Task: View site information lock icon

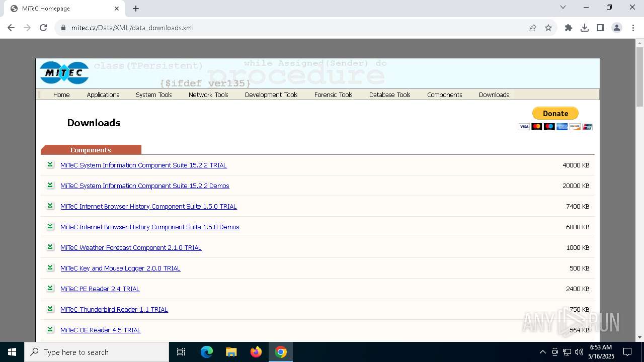Action: pos(63,28)
